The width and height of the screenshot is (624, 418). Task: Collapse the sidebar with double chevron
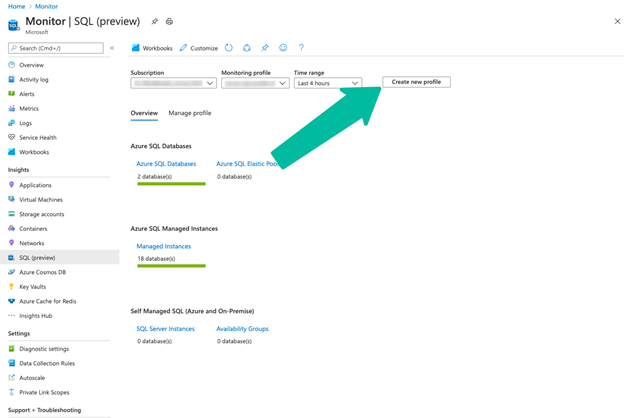point(112,48)
